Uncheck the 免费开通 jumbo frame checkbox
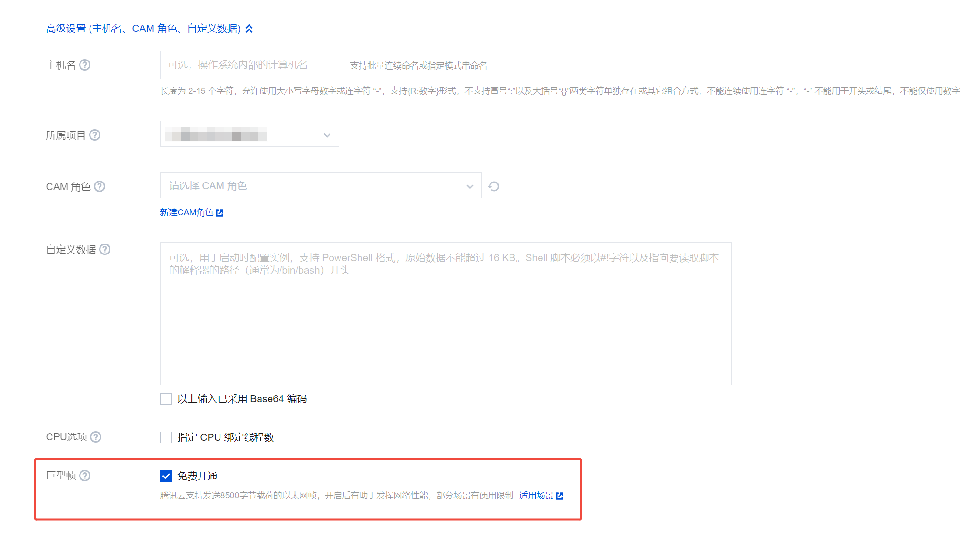The height and width of the screenshot is (538, 980). pos(166,476)
